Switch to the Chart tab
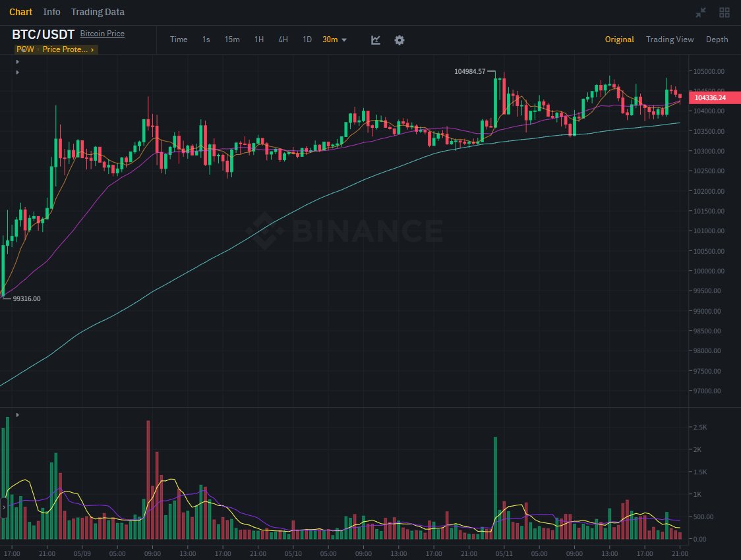This screenshot has width=741, height=560. pos(21,12)
